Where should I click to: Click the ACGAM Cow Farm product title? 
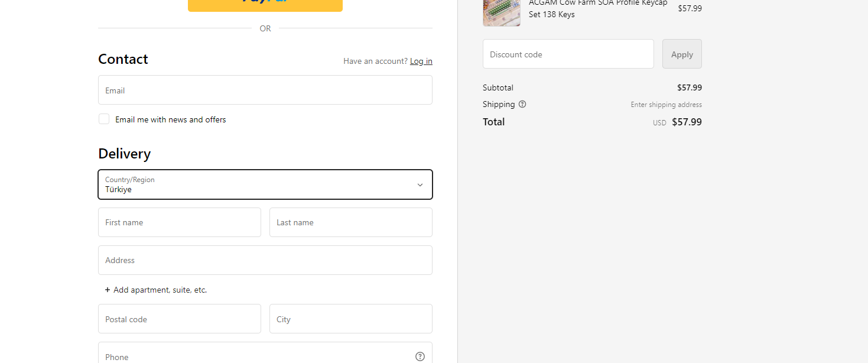597,8
